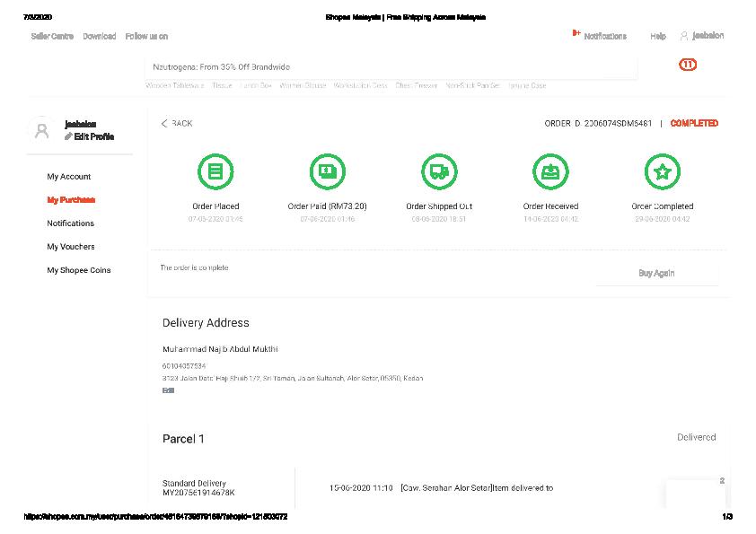
Task: Click the Notifications bell icon in header
Action: tap(576, 33)
